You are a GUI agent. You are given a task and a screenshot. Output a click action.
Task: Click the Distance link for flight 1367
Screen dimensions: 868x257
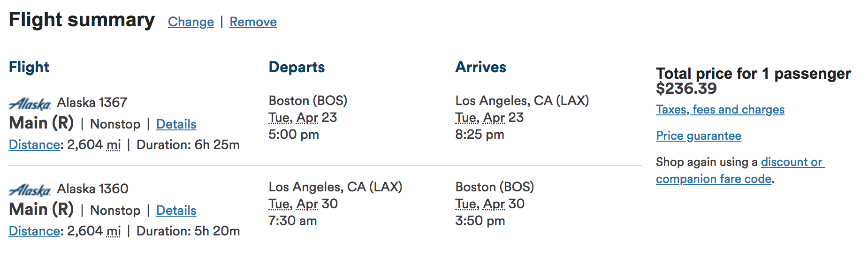click(34, 145)
